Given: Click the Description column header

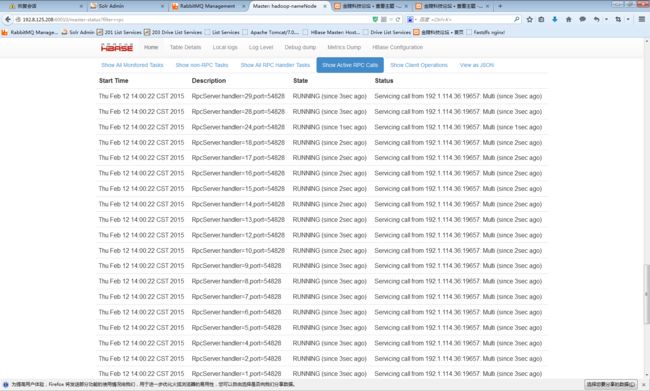Looking at the screenshot, I should click(x=209, y=81).
